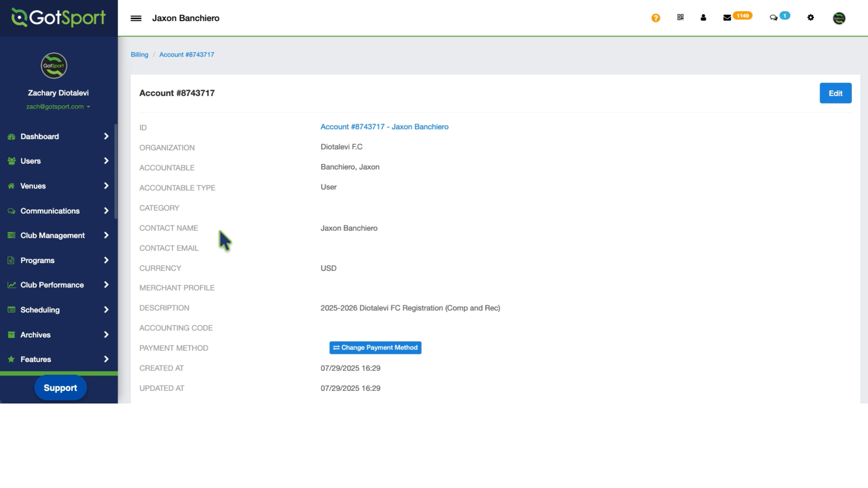
Task: Click the account avatar in top-right corner
Action: [839, 18]
